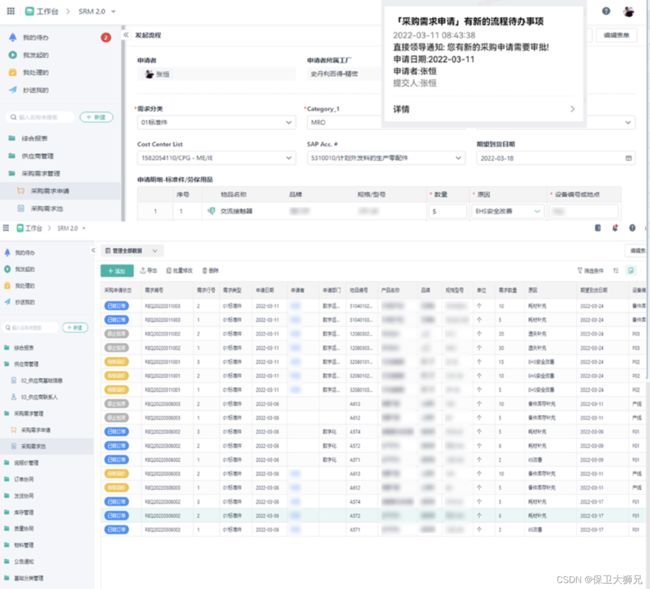Viewport: 650px width, 589px height.
Task: Open the SAP Acc. # dropdown
Action: tap(386, 158)
